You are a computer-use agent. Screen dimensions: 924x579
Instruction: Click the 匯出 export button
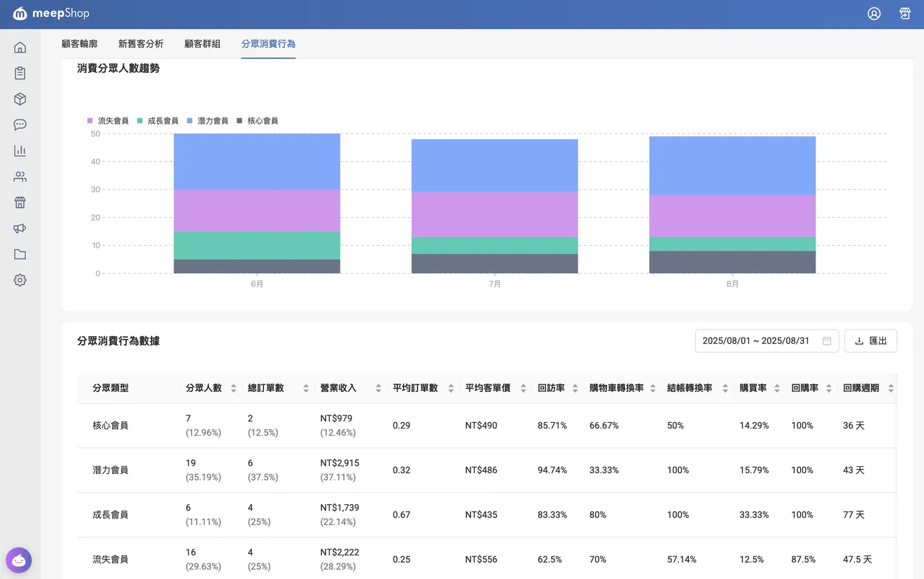click(871, 341)
